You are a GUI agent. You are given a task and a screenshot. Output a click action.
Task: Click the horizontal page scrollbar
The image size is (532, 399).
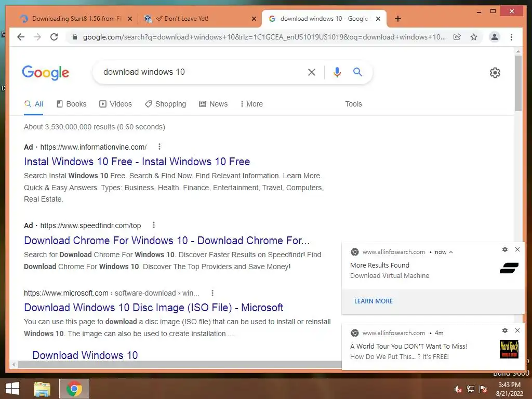coord(180,364)
